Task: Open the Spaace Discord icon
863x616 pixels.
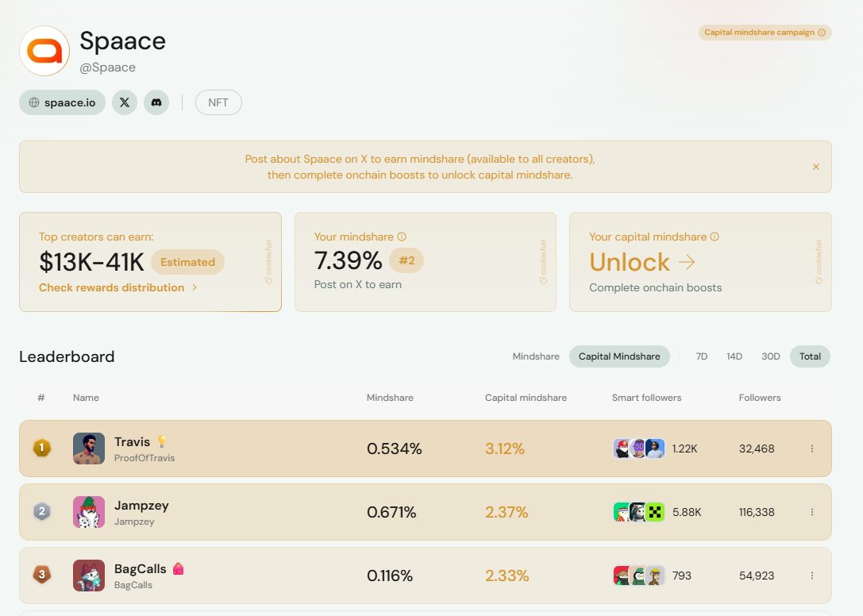Action: 156,102
